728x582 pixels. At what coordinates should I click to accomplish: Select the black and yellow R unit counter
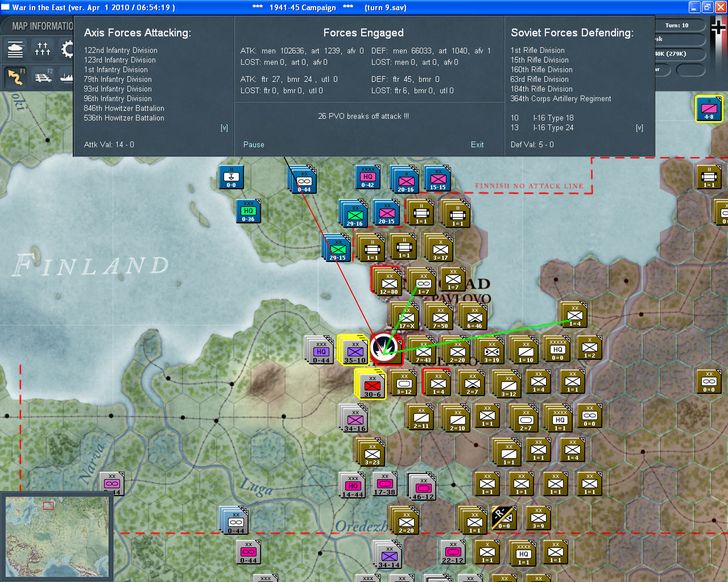pos(503,517)
